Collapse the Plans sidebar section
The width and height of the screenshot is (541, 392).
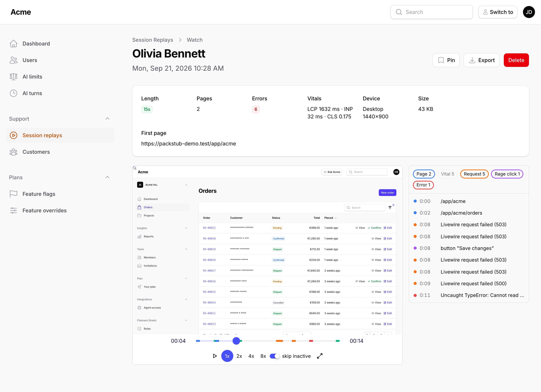tap(107, 177)
